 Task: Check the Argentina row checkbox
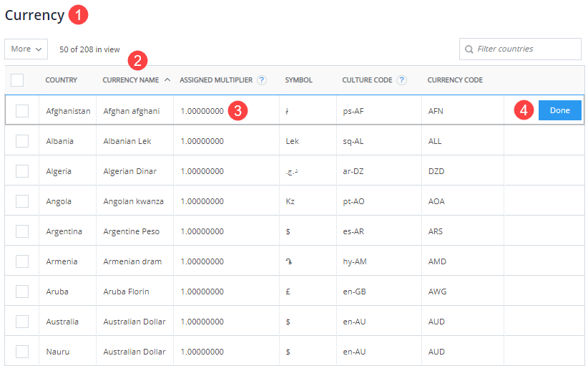tap(22, 231)
